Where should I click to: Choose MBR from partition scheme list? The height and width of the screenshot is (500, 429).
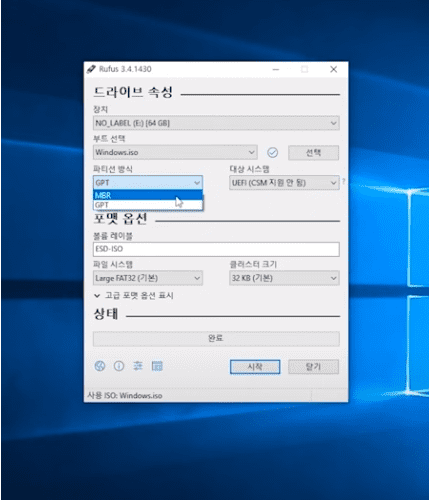click(148, 195)
